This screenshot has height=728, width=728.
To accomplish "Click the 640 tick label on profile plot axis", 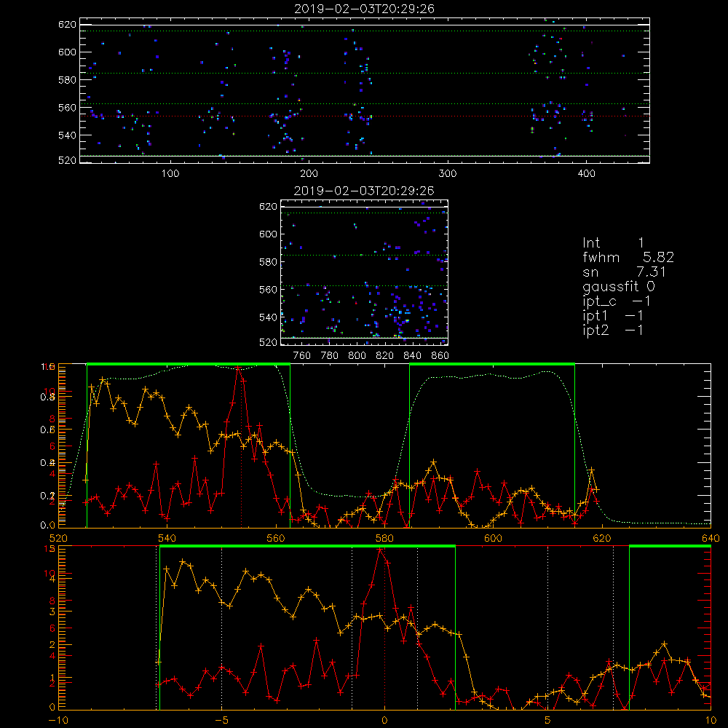I will (711, 538).
